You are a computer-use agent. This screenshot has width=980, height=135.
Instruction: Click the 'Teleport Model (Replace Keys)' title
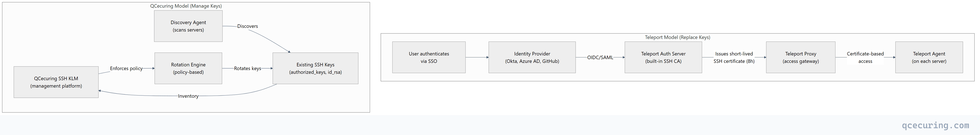678,37
